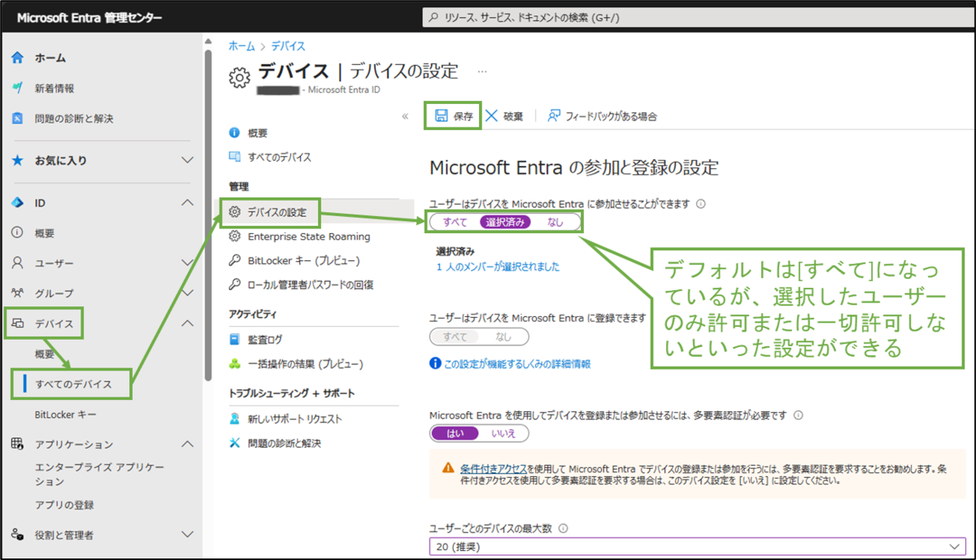Viewport: 976px width, 560px height.
Task: Click info icon beside ユーザーごとのデバイスの最大数
Action: [x=564, y=528]
